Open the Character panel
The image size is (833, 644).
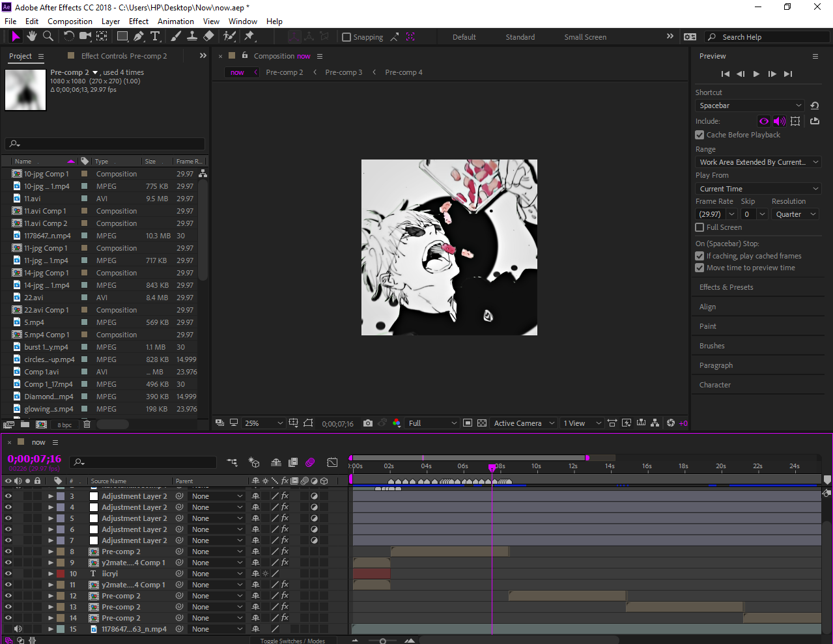coord(715,385)
